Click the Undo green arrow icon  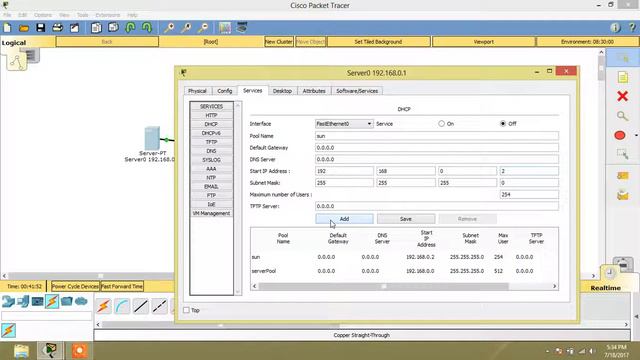[130, 28]
